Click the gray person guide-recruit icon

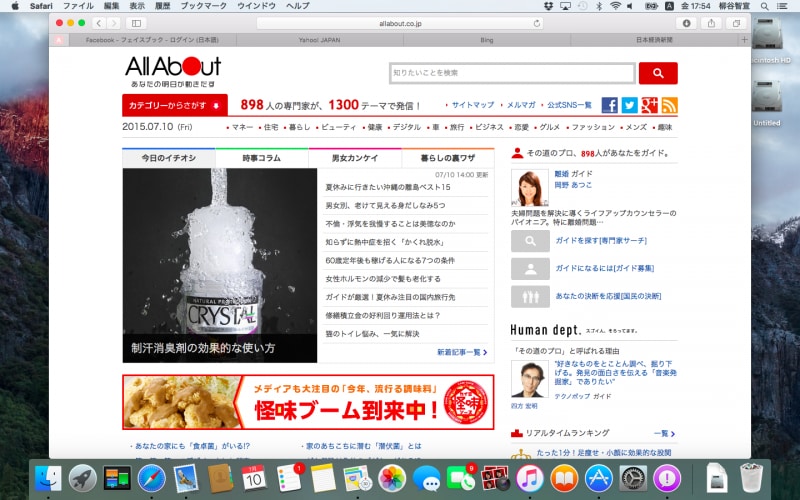531,269
